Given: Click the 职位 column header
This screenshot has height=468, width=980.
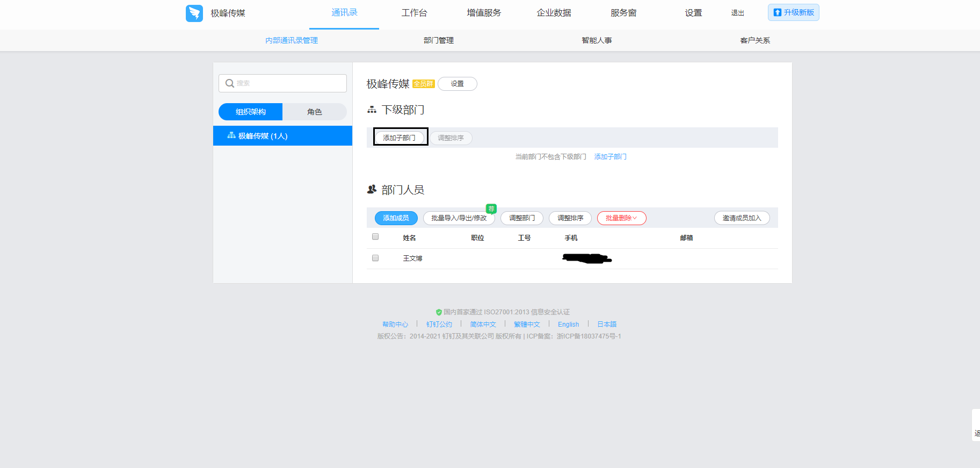Looking at the screenshot, I should (x=477, y=237).
